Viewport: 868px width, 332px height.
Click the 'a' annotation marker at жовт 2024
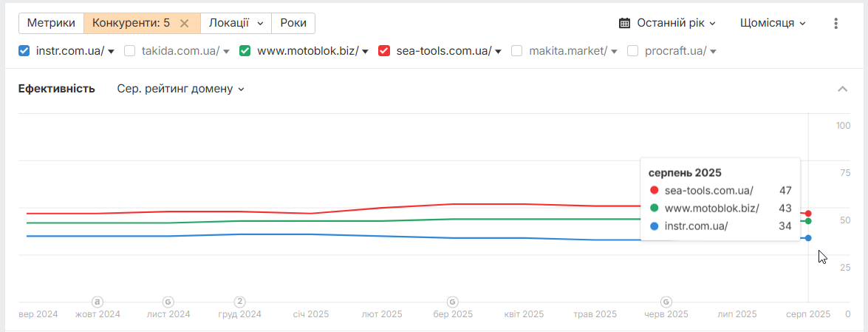(x=98, y=302)
